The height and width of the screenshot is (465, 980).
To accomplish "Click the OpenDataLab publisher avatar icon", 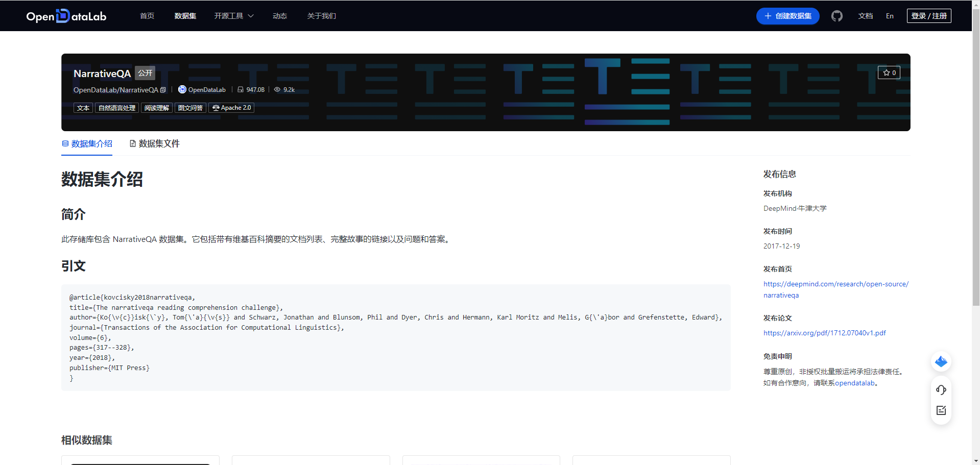I will (x=182, y=89).
